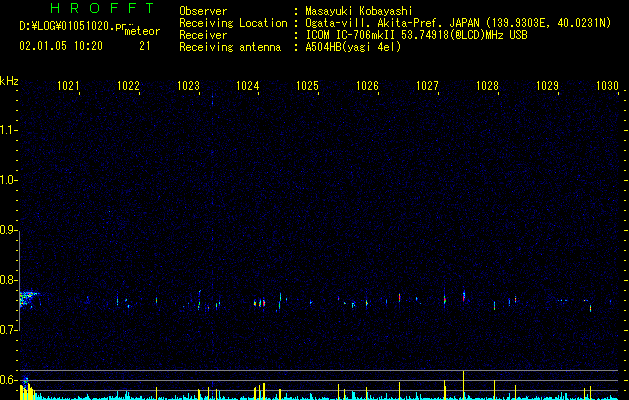Screen dimensions: 629x400
Task: Click the 0.9 kHz frequency axis label
Action: coord(9,230)
